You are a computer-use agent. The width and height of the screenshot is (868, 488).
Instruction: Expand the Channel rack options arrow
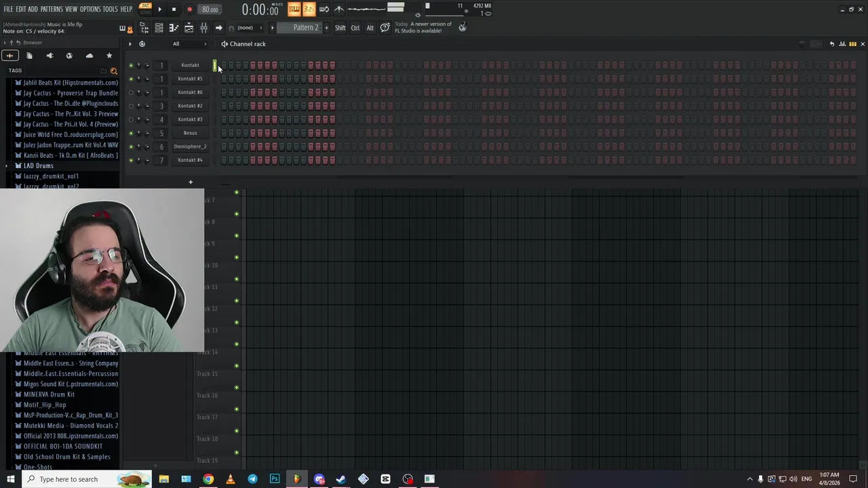tap(130, 44)
